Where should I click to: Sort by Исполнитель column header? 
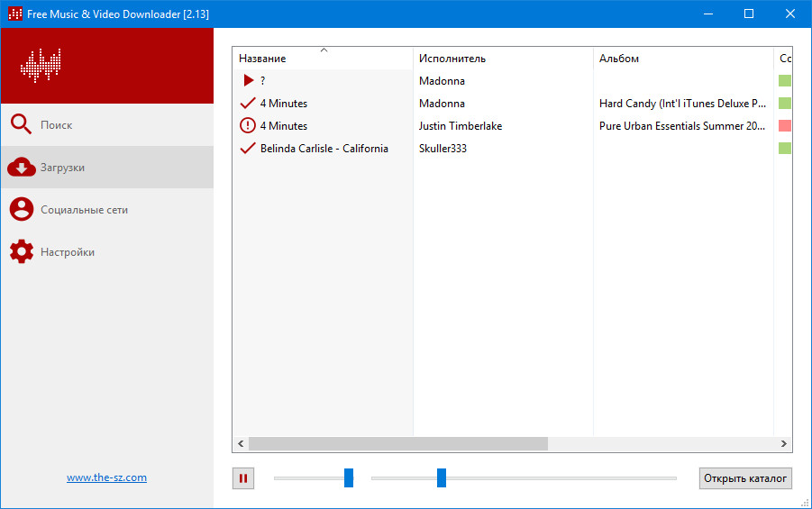coord(452,59)
